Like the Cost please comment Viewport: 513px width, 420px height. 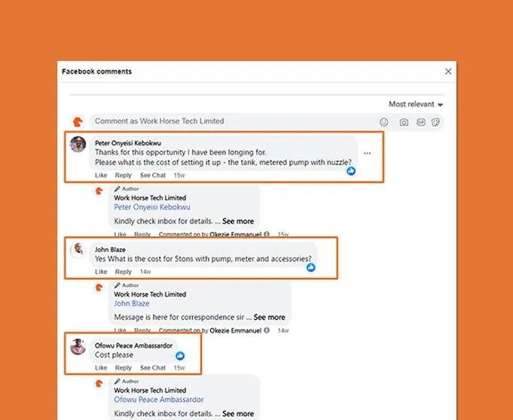coord(101,368)
